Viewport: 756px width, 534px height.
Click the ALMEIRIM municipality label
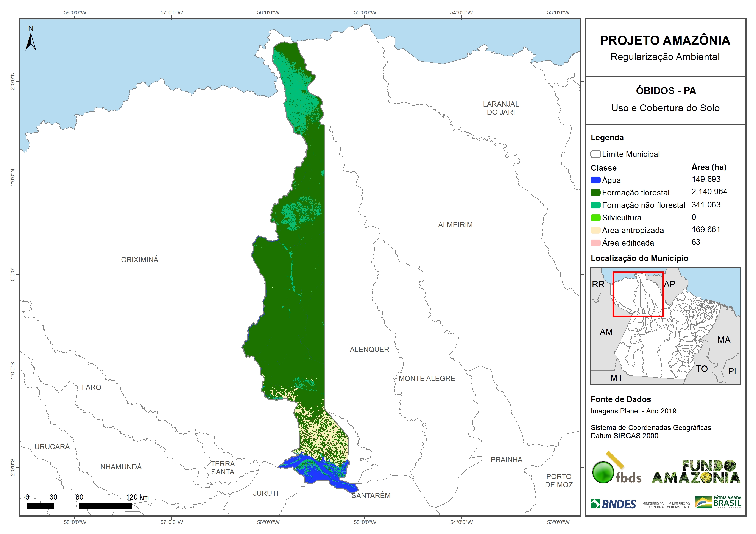455,225
